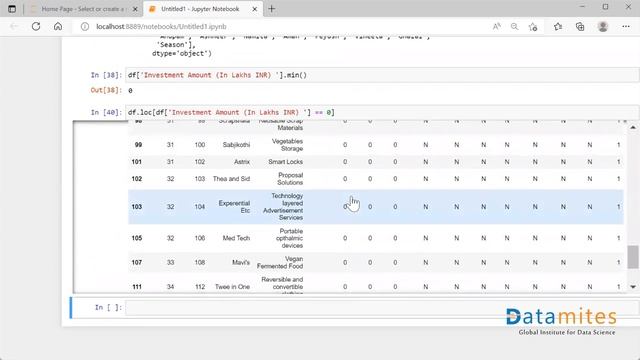
Task: Click output scrollbar down arrow
Action: coord(633,287)
